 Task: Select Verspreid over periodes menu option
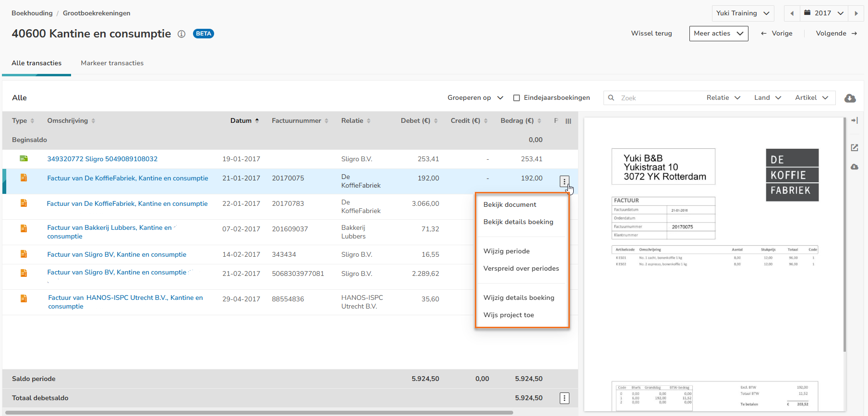tap(521, 269)
